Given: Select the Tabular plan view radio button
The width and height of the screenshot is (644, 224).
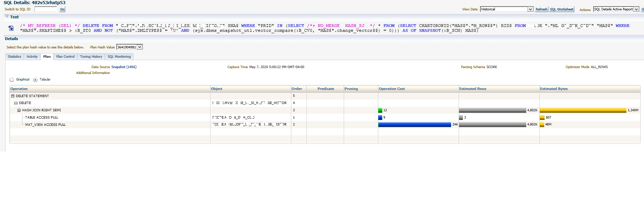Looking at the screenshot, I should click(35, 80).
